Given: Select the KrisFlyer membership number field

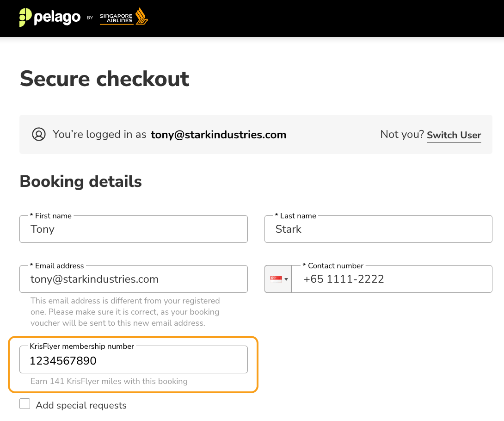Looking at the screenshot, I should click(133, 359).
